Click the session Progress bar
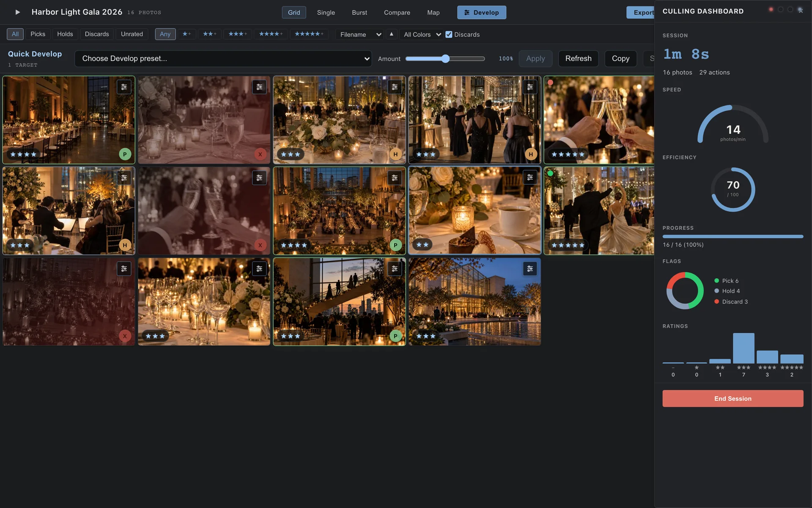 [733, 236]
